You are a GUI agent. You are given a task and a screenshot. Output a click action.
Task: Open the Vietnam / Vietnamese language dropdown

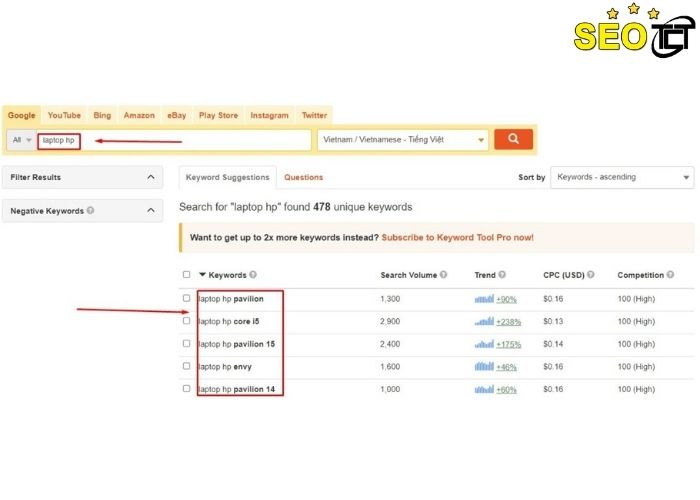click(x=403, y=140)
